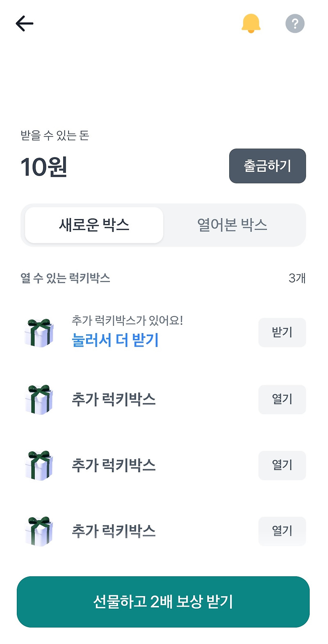Open the third lucky box with 열기
The height and width of the screenshot is (644, 328).
(x=282, y=532)
